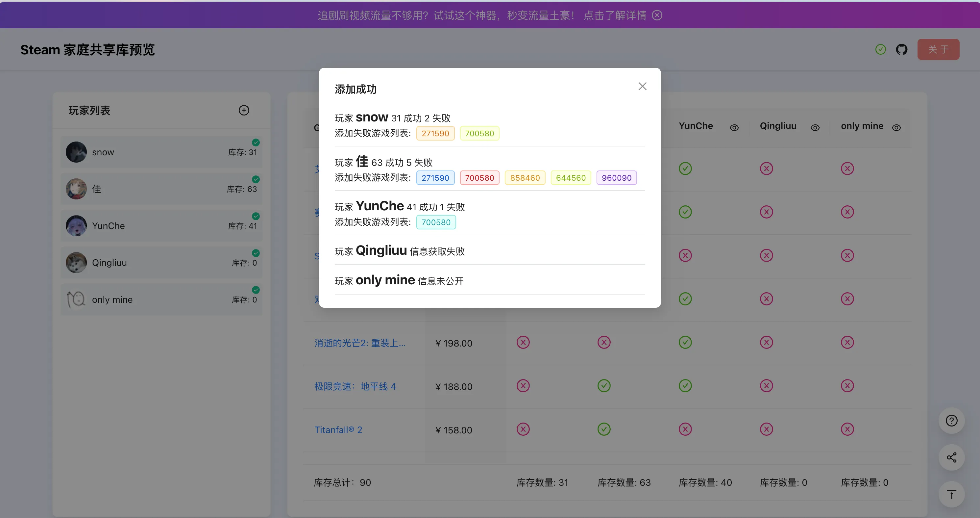Select player YunChe in list
This screenshot has height=518, width=980.
coord(161,226)
